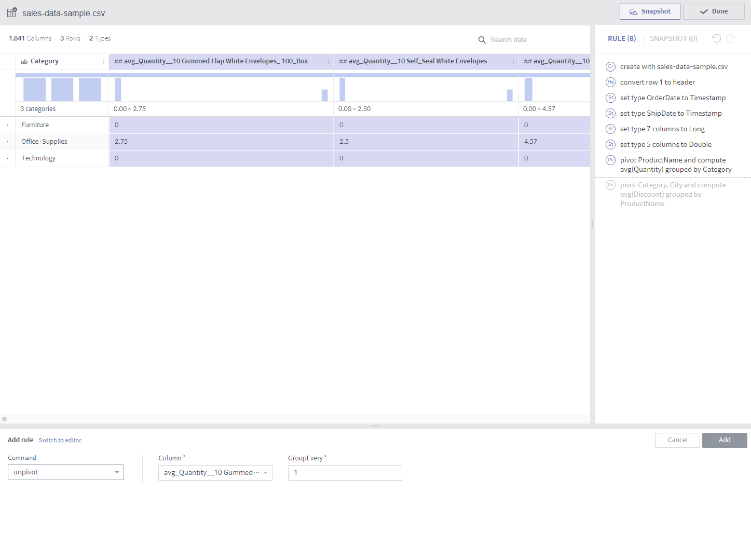The image size is (751, 560).
Task: Click the redo arrow icon
Action: point(730,38)
